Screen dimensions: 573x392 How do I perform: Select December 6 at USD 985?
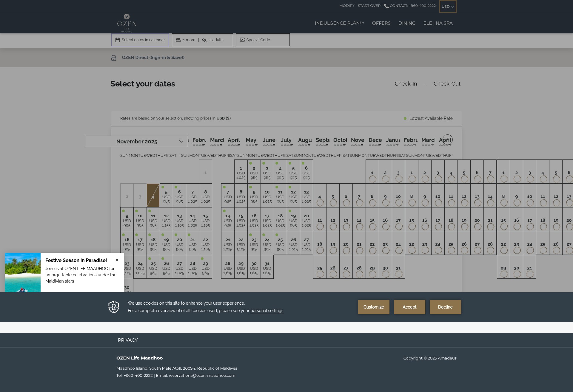point(306,171)
